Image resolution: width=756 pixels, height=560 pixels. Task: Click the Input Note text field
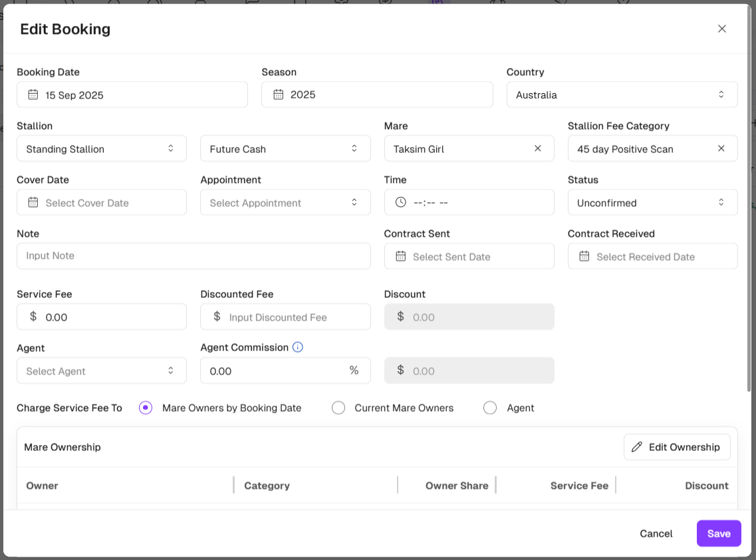[193, 256]
